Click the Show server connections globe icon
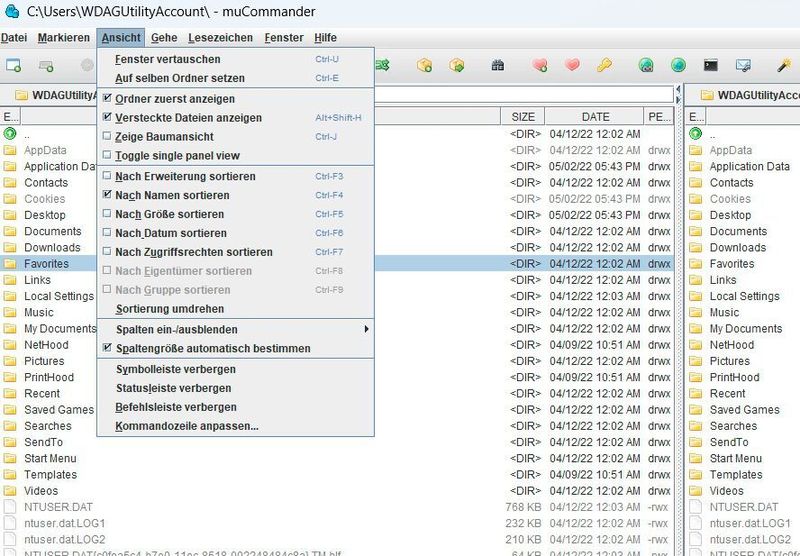 coord(678,65)
